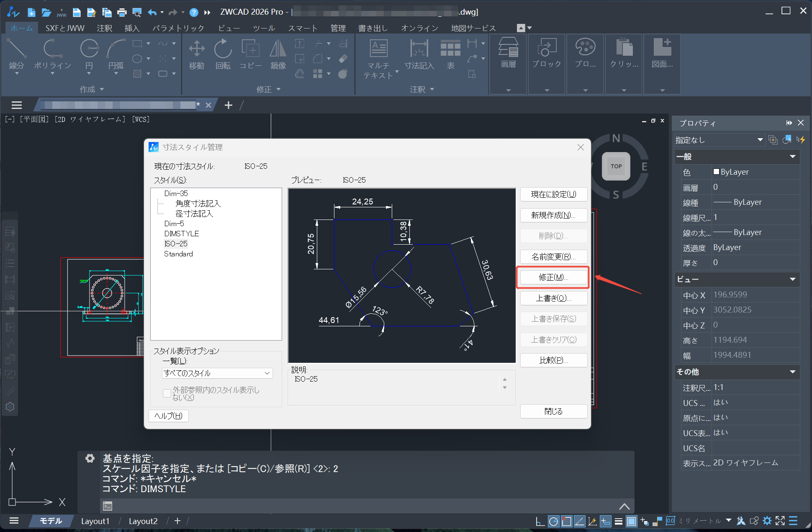Switch to the 注釈 ribbon tab
This screenshot has width=812, height=532.
click(105, 28)
